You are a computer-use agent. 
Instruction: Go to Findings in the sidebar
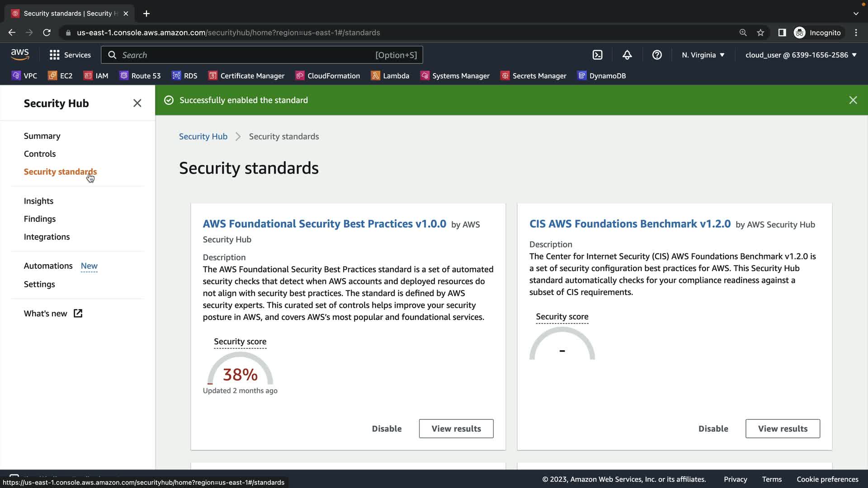click(x=40, y=219)
